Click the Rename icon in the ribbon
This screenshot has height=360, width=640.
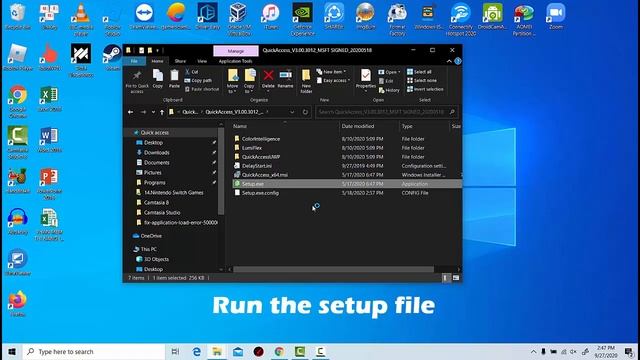[x=285, y=79]
